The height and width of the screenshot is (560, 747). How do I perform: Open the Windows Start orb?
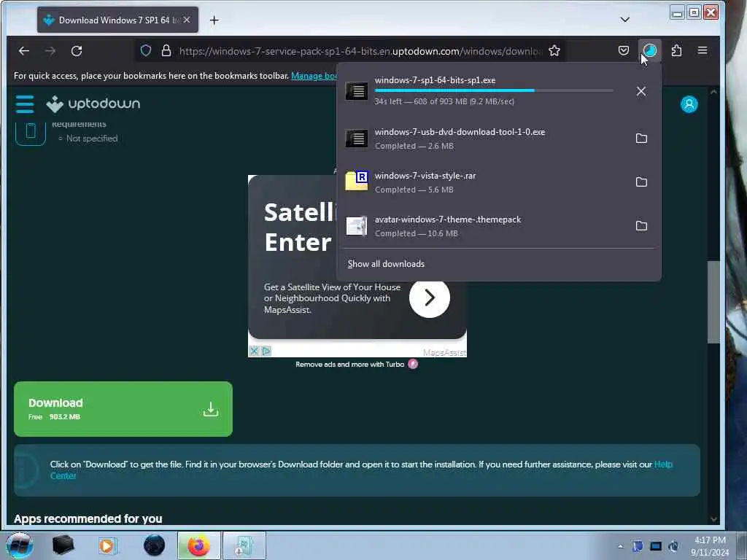click(x=20, y=545)
